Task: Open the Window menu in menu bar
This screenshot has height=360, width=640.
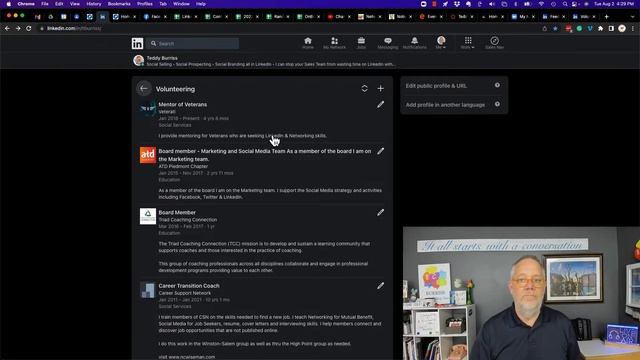Action: tap(181, 4)
